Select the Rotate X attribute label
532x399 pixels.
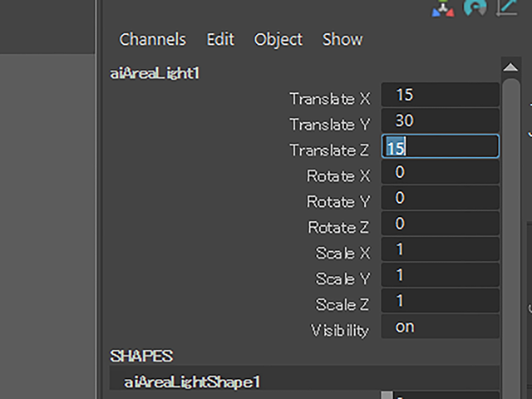point(338,176)
